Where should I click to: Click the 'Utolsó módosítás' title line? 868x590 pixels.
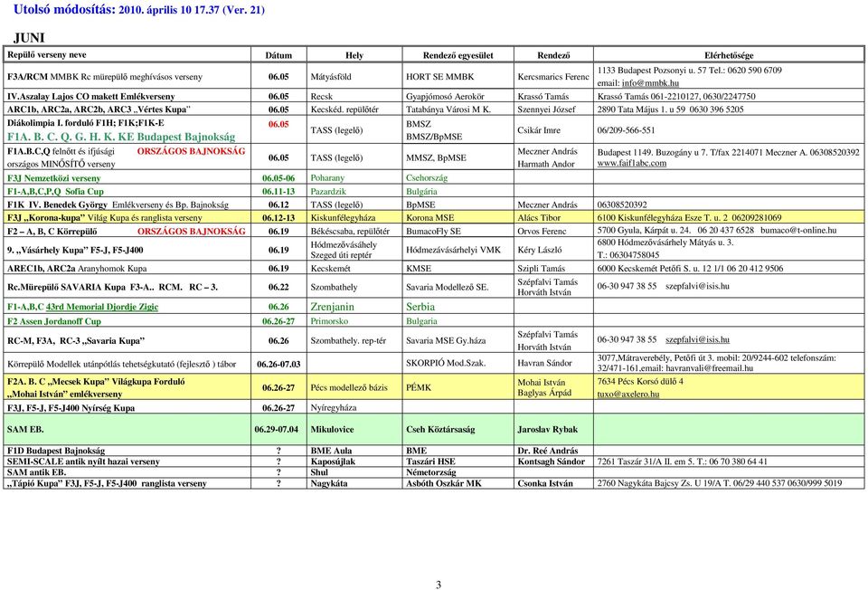point(139,9)
